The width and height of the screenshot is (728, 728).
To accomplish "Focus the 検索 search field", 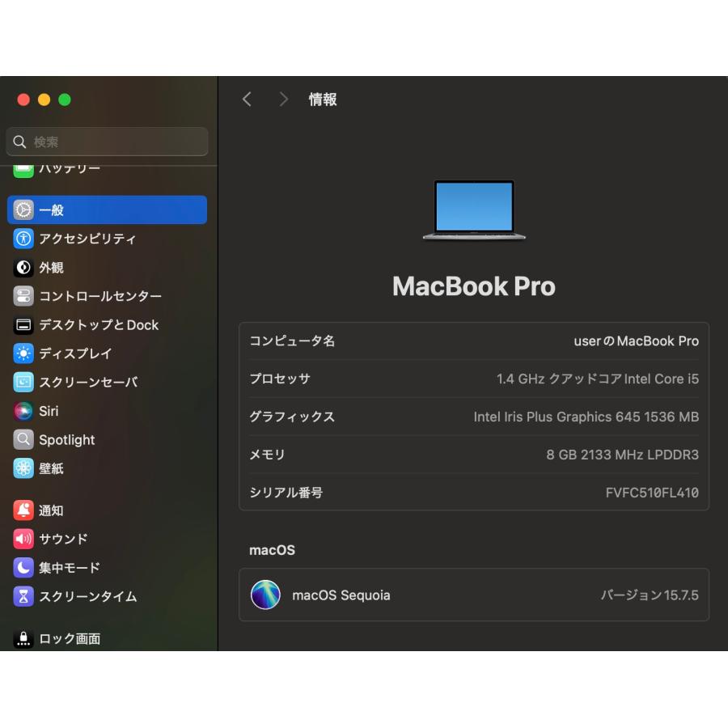I will [108, 142].
